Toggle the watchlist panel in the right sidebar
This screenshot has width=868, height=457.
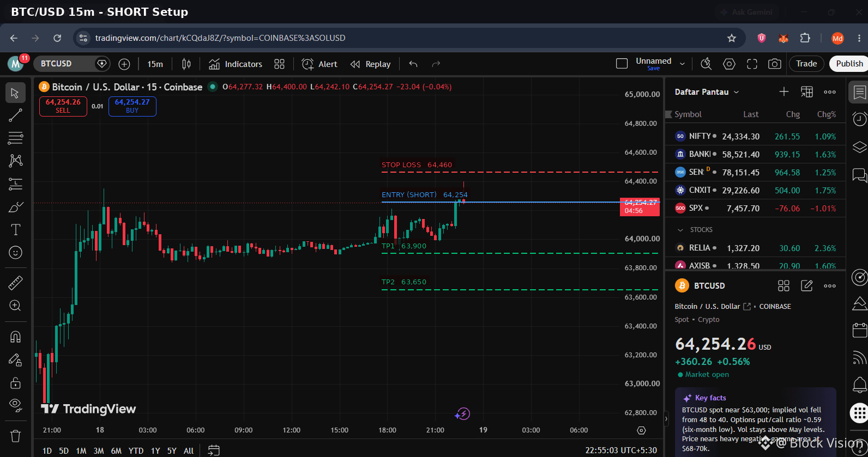click(x=859, y=92)
